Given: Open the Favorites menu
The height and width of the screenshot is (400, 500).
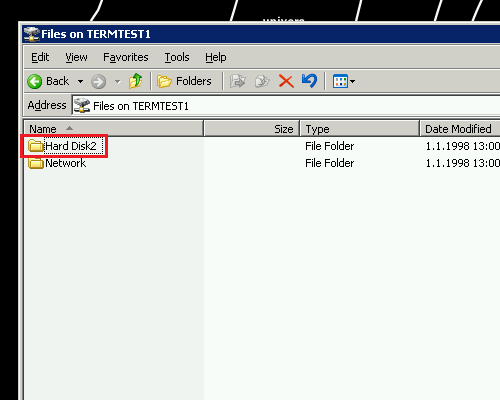Looking at the screenshot, I should 126,57.
